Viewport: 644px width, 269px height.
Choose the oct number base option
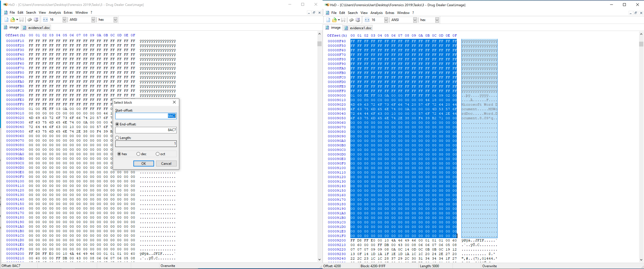pos(157,154)
